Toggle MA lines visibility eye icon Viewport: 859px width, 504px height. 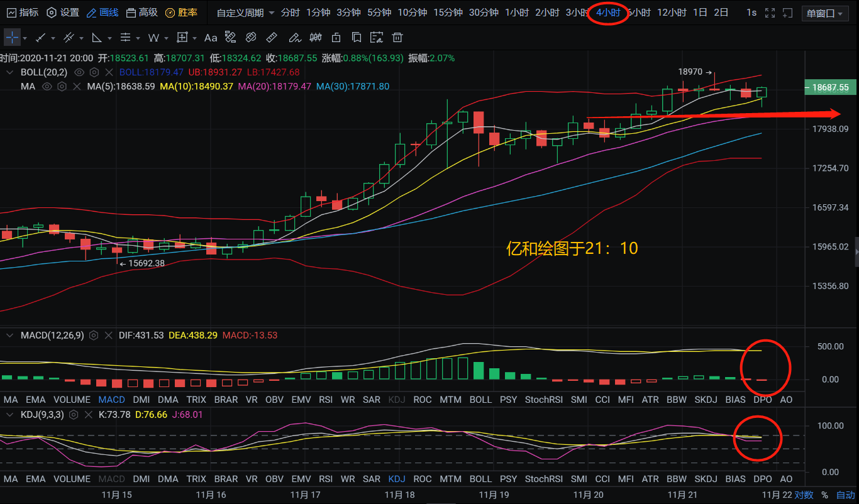pos(47,87)
